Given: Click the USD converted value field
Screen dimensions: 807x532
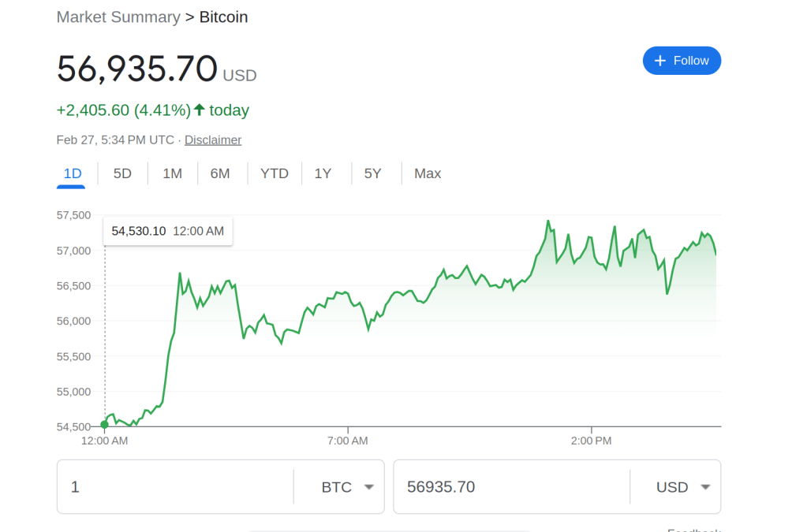Looking at the screenshot, I should [509, 487].
